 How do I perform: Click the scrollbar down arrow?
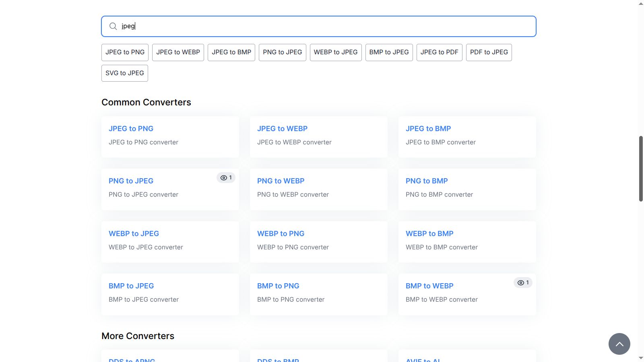pyautogui.click(x=641, y=358)
